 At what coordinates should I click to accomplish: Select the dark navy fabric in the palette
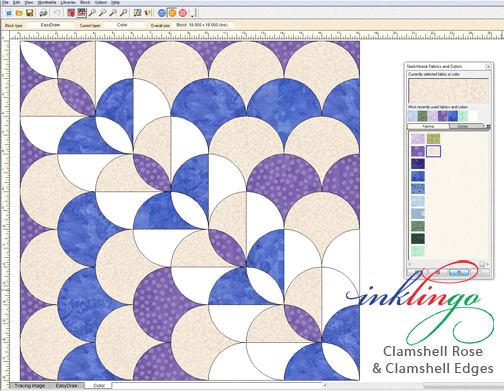coord(418,164)
